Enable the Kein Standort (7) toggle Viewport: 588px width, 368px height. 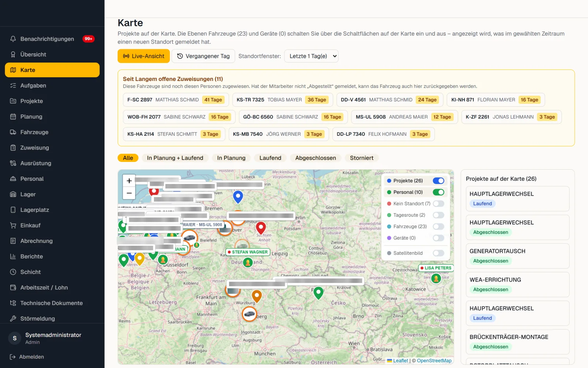coord(438,204)
